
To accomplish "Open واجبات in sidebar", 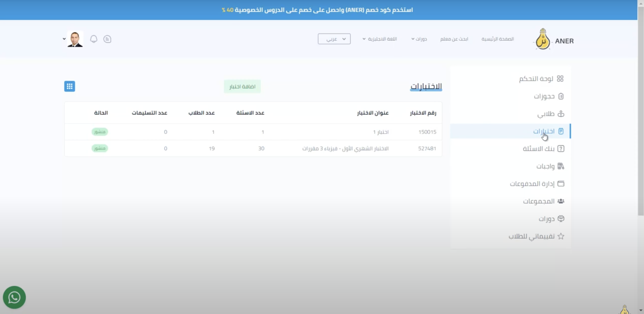I will [546, 166].
